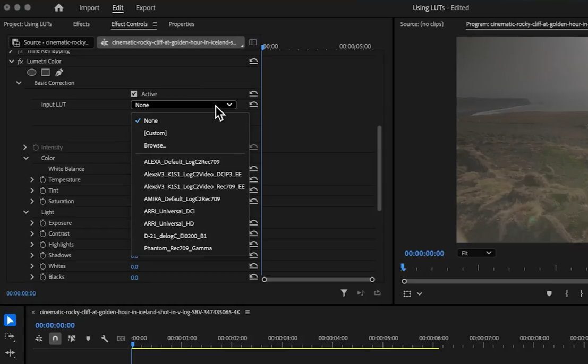Screen dimensions: 588x364
Task: Toggle animation stopwatch for Saturation
Action: 42,202
